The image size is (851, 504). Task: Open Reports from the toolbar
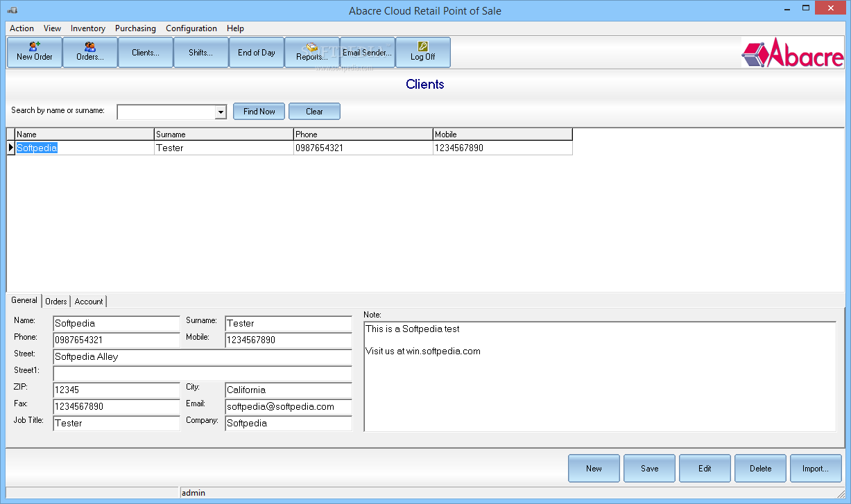pyautogui.click(x=312, y=52)
